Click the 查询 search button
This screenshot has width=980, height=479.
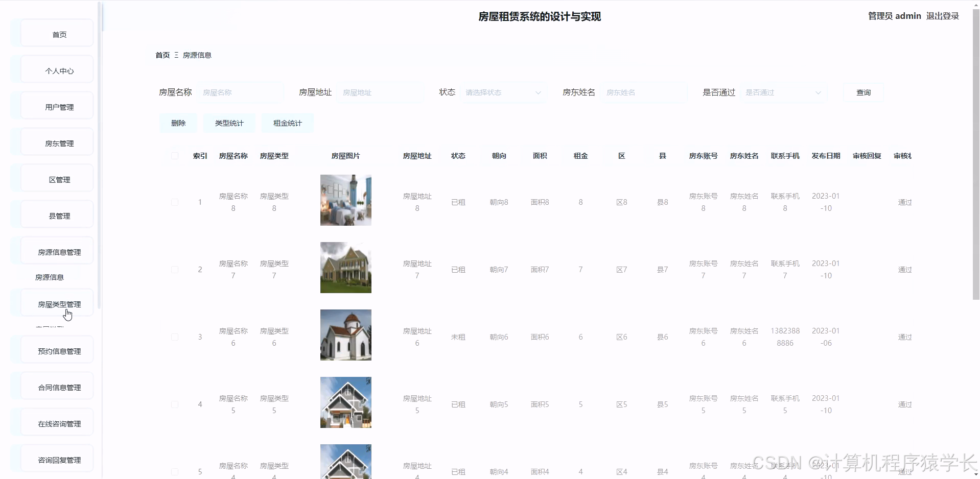tap(862, 92)
